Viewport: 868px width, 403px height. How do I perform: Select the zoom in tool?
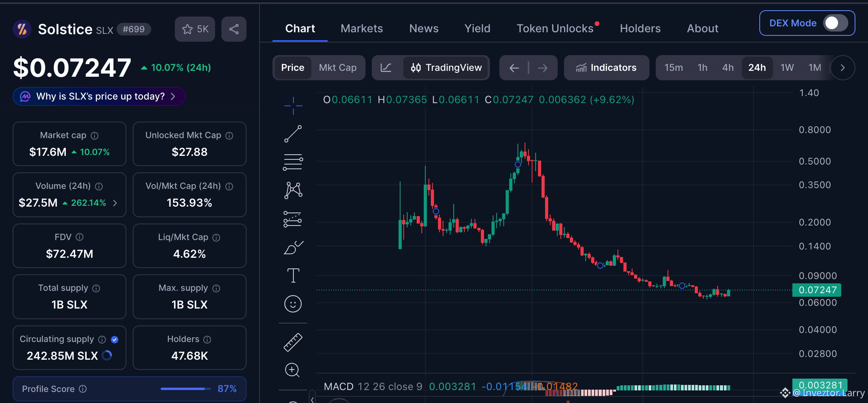292,370
